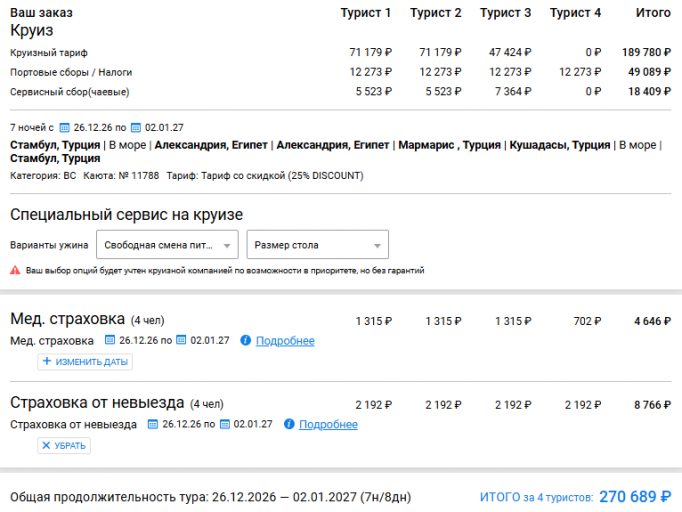
Task: Click Турист 3 column header
Action: click(x=505, y=13)
